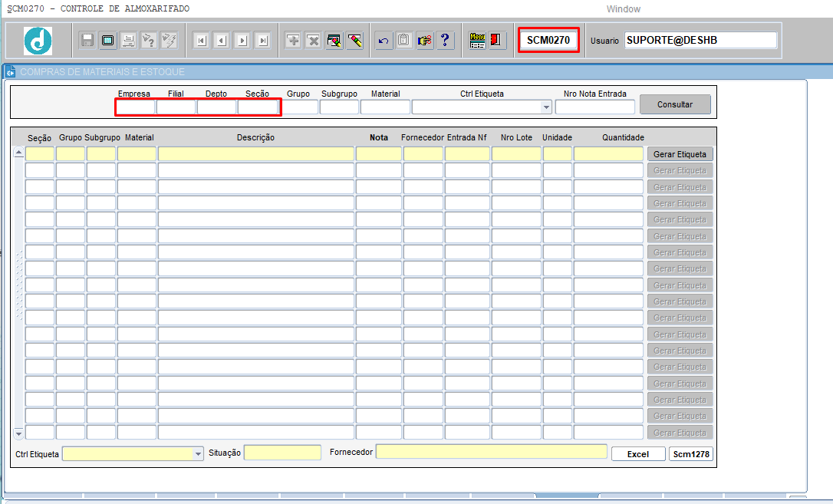Viewport: 833px width, 504px height.
Task: Open the Scm1278 button
Action: [x=691, y=454]
